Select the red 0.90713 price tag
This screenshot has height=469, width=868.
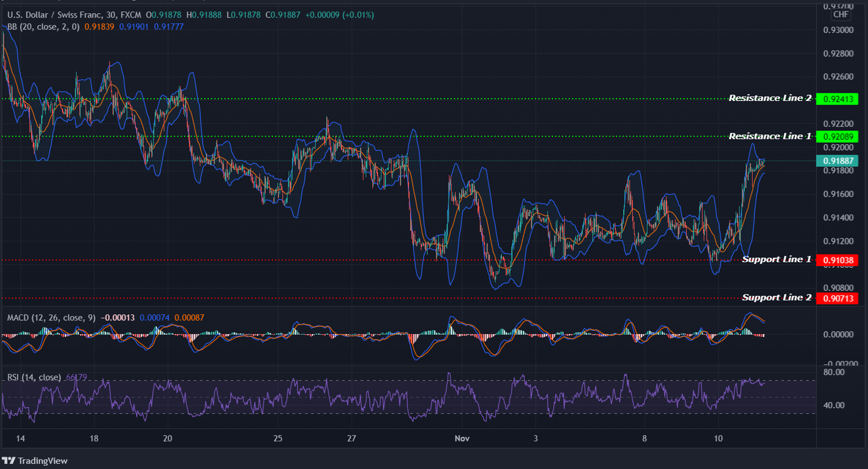(x=837, y=298)
